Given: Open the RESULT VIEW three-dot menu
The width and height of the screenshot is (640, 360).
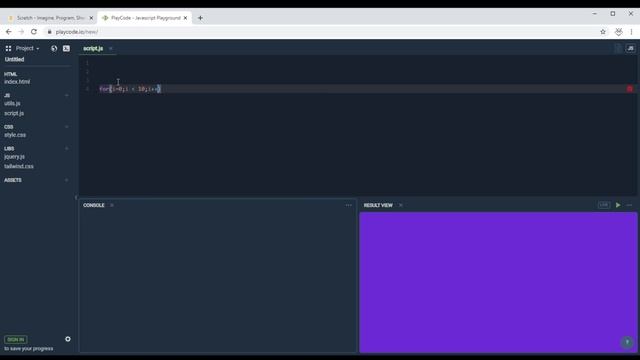Looking at the screenshot, I should [x=629, y=205].
